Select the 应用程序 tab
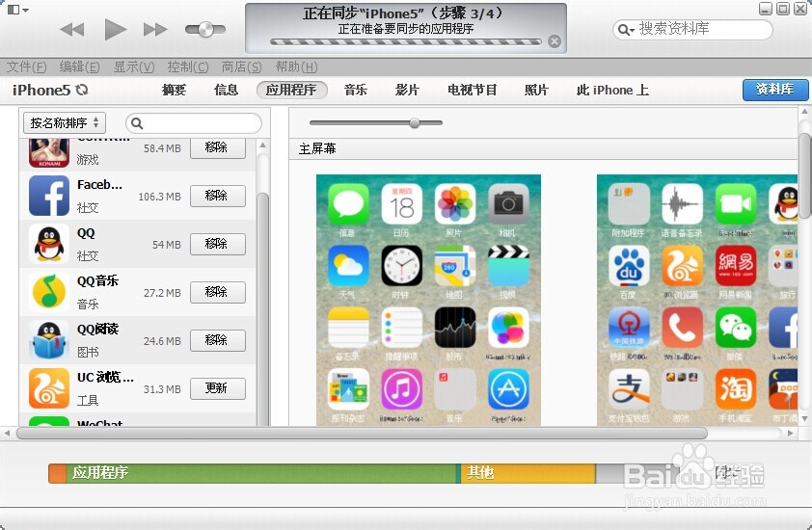Viewport: 812px width, 530px height. [291, 90]
